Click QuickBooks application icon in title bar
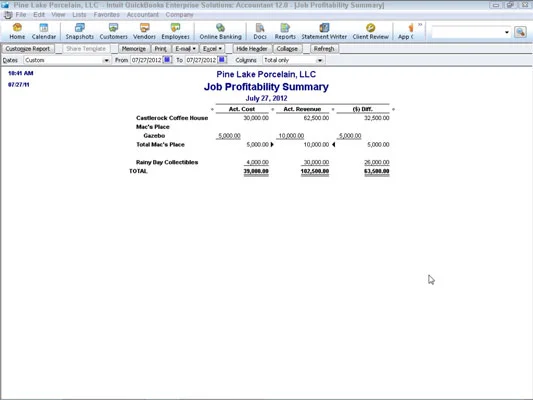 click(x=5, y=5)
